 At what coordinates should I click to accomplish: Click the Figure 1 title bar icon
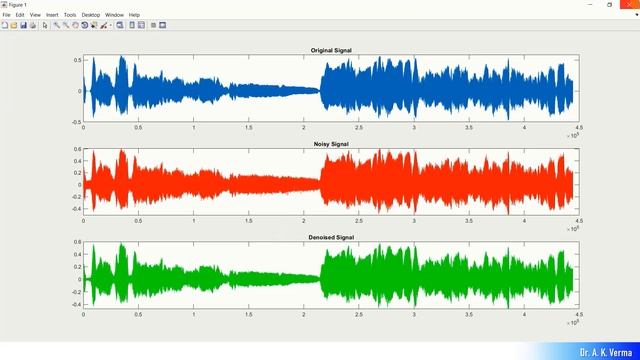pos(4,4)
